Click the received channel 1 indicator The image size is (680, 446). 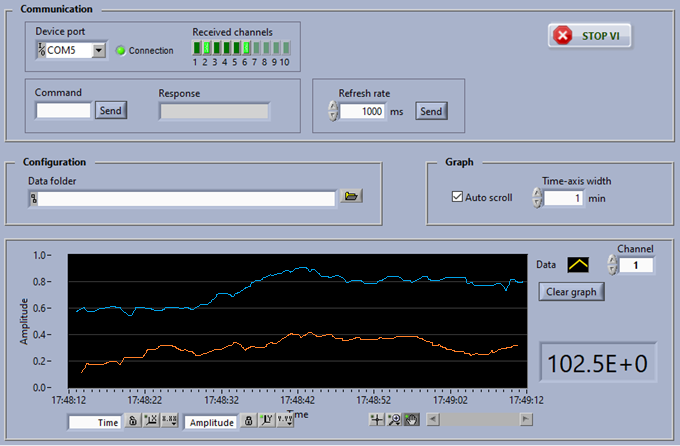pos(197,47)
